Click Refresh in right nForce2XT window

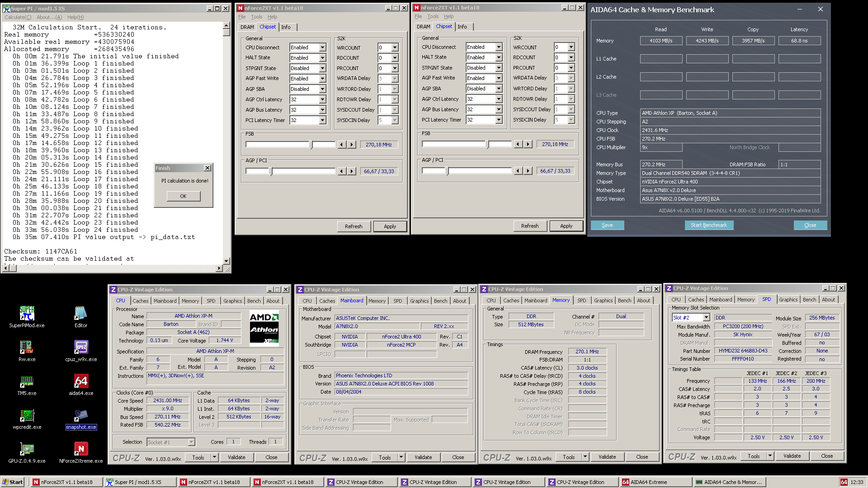click(530, 226)
